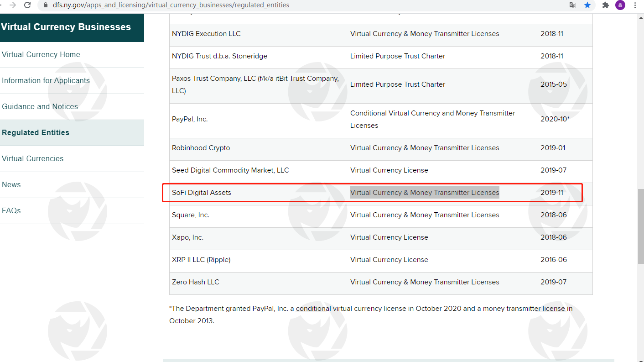Click the PayPal, Inc. entity name

[190, 119]
